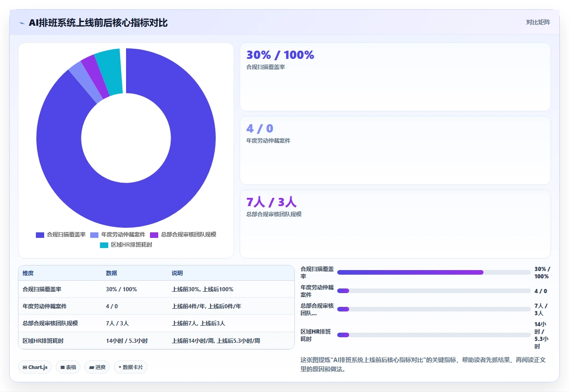Click the 进度 tag icon
This screenshot has height=392, width=569.
[92, 367]
